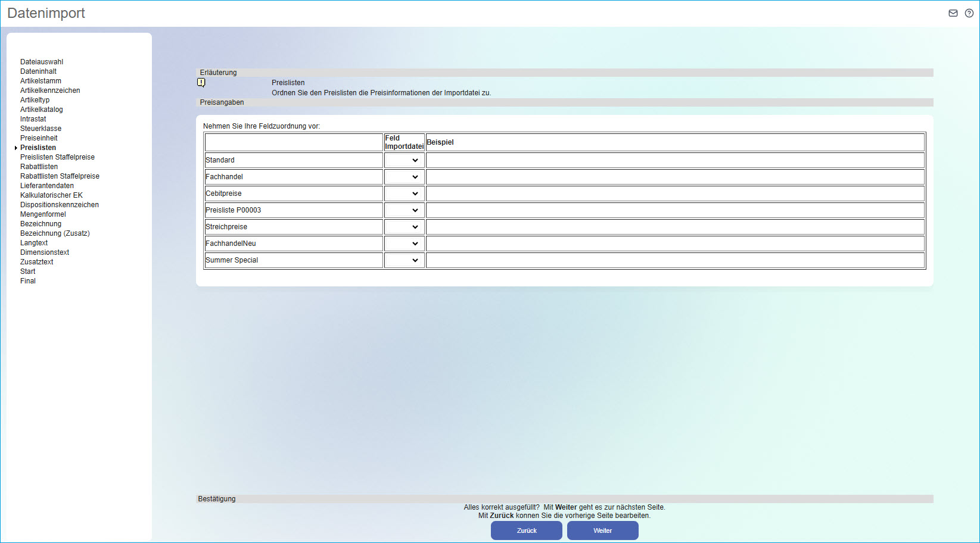Click the Summer Special row label

232,260
